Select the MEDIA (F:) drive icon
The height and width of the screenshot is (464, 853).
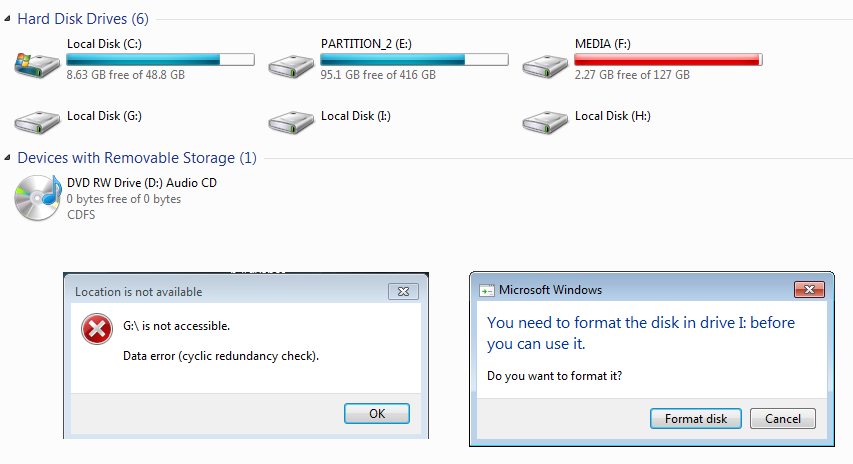pyautogui.click(x=545, y=66)
